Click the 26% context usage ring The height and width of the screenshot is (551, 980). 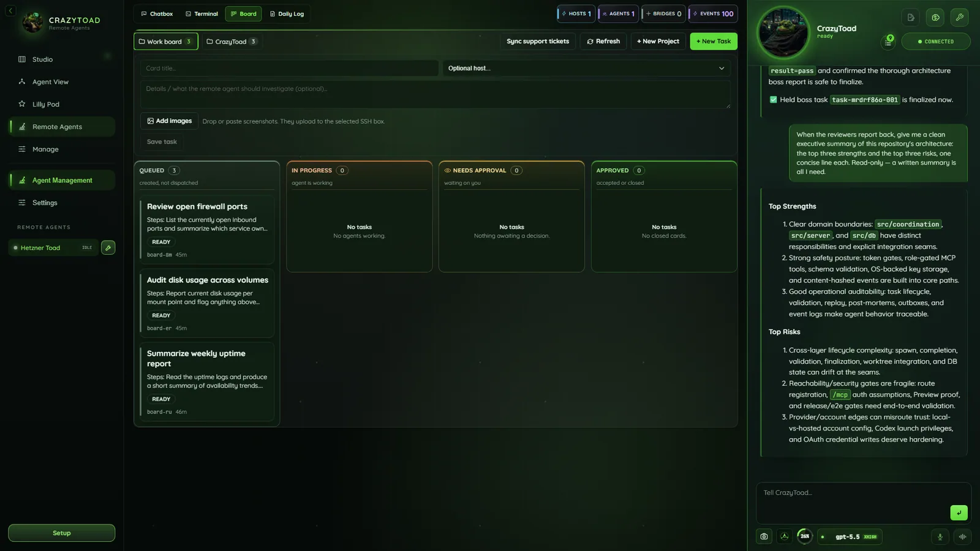pos(805,536)
